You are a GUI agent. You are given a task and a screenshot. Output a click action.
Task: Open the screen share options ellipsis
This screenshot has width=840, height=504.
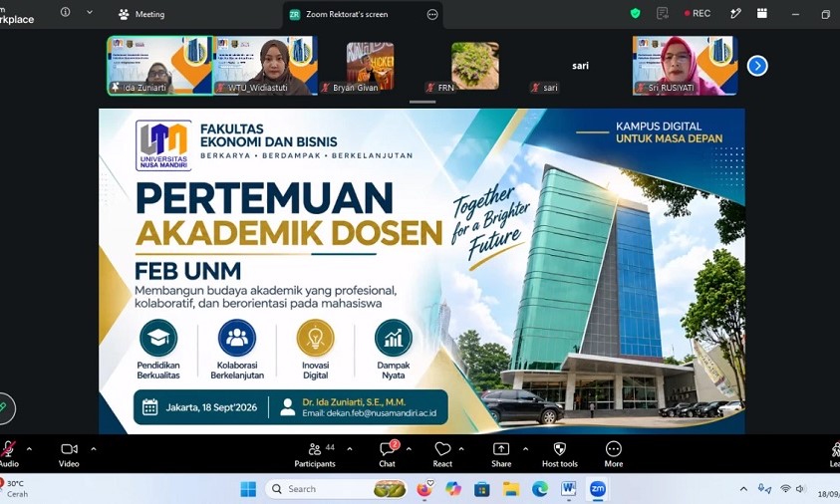pyautogui.click(x=432, y=15)
